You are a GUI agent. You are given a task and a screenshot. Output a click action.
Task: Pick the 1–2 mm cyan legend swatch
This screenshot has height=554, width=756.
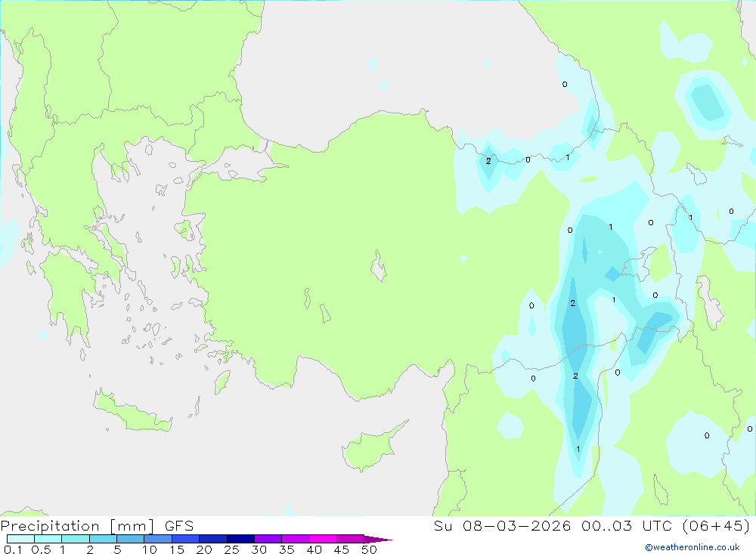(76, 539)
